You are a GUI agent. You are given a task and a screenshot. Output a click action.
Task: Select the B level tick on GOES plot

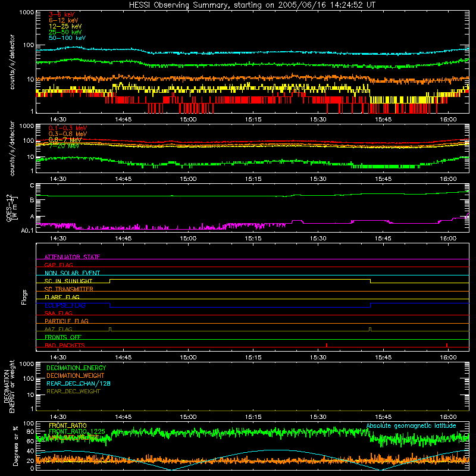click(x=32, y=200)
